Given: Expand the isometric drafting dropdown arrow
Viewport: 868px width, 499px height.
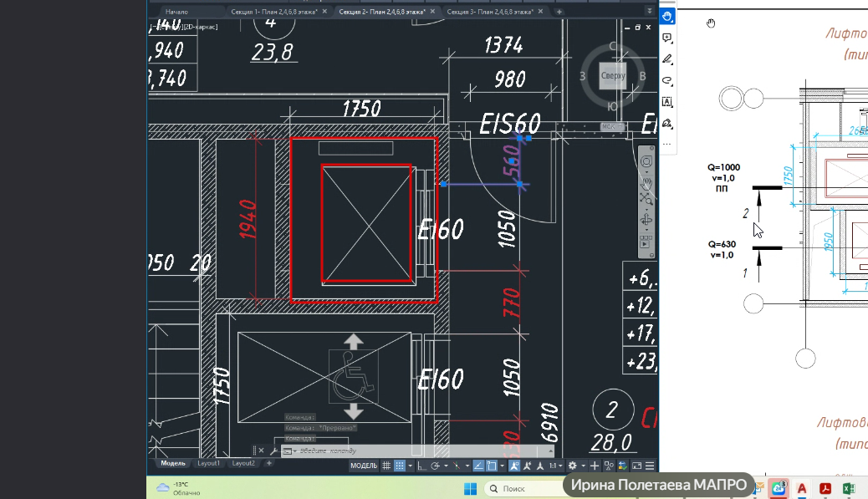Looking at the screenshot, I should (467, 466).
